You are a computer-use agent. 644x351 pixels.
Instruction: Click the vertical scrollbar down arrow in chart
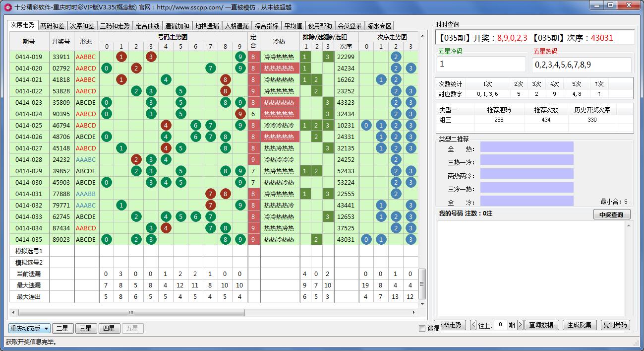point(422,304)
